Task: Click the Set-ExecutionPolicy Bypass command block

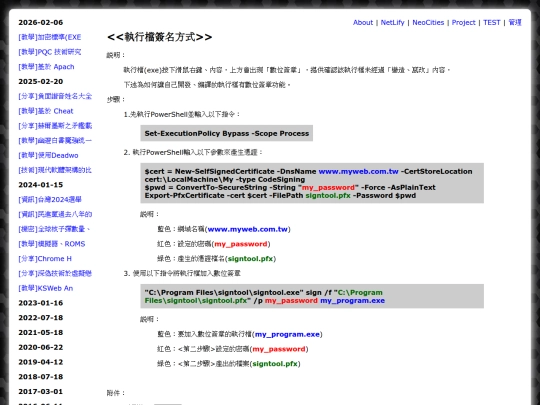Action: [x=227, y=133]
